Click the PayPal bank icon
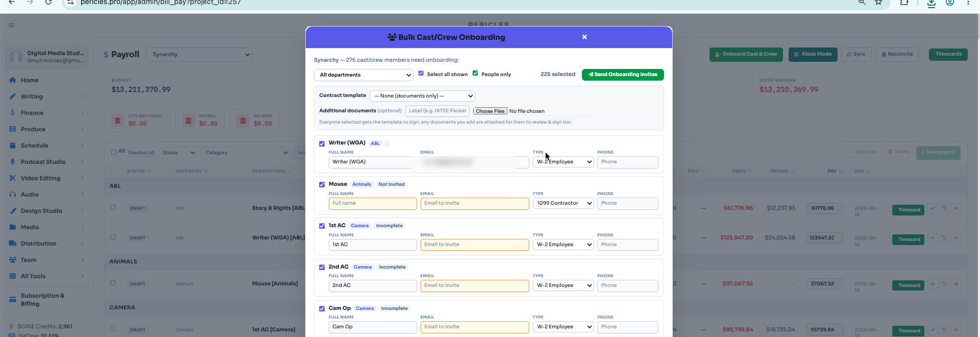The image size is (980, 337). 189,121
